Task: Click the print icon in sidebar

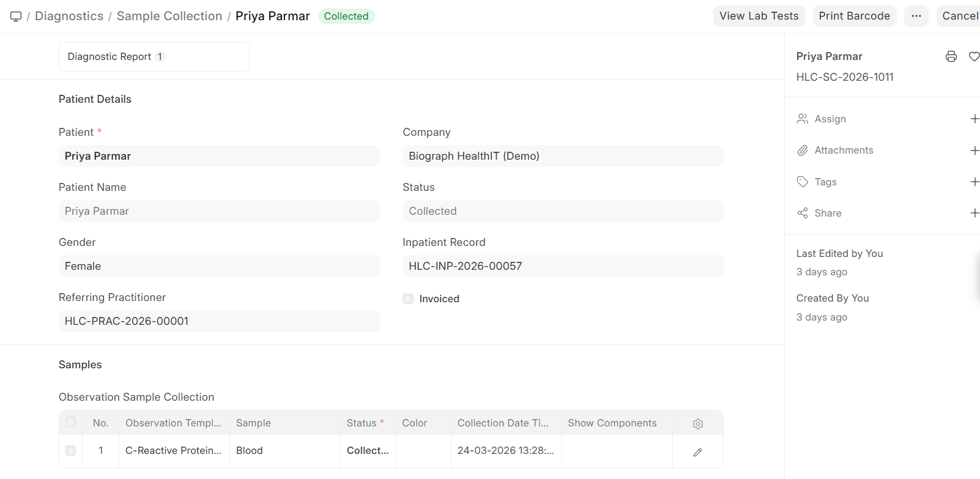Action: point(951,57)
